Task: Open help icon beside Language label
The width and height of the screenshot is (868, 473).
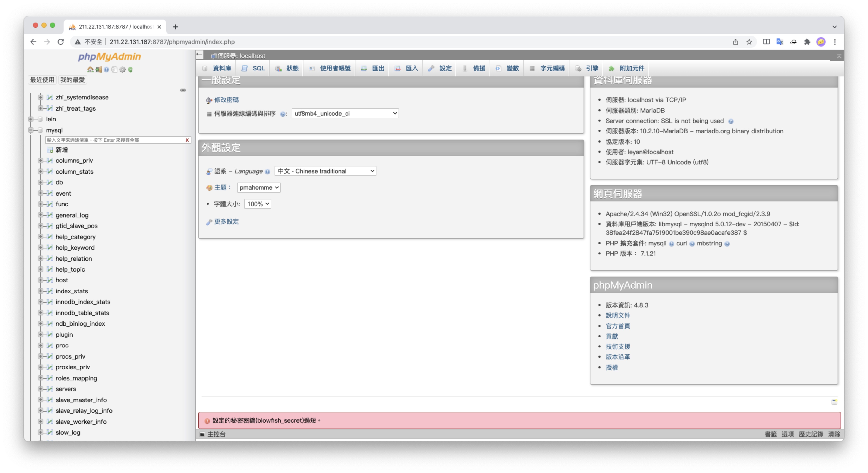Action: 268,171
